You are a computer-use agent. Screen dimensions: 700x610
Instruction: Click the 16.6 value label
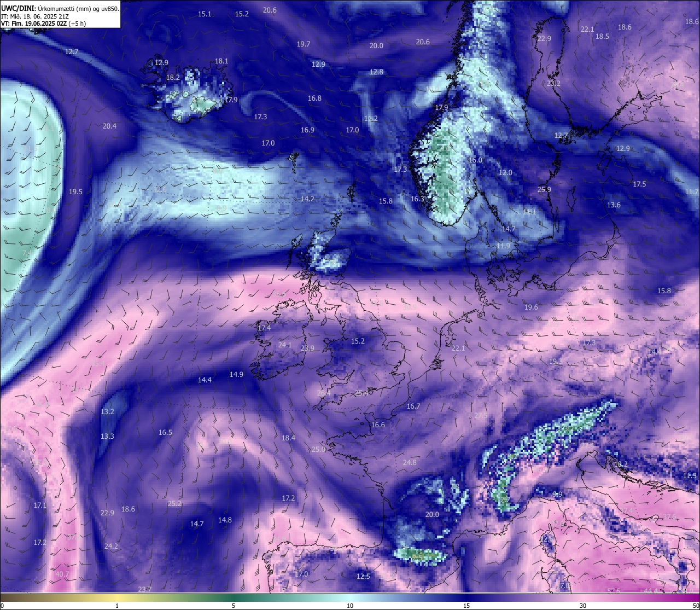tap(378, 425)
